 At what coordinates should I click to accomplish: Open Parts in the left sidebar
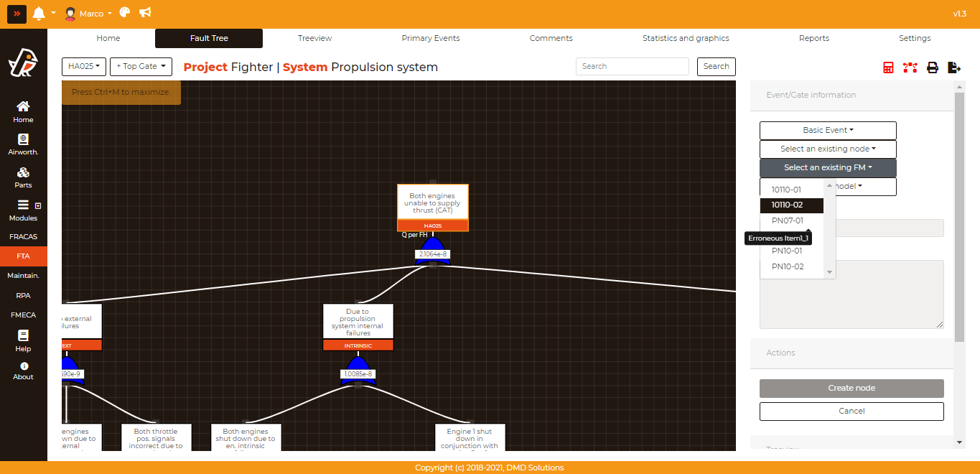23,177
